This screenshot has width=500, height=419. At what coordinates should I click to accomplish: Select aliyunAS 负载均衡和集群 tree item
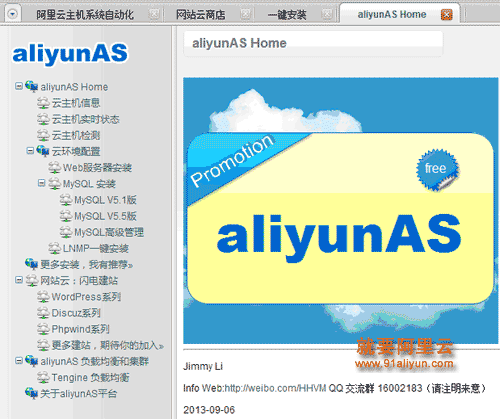94,362
